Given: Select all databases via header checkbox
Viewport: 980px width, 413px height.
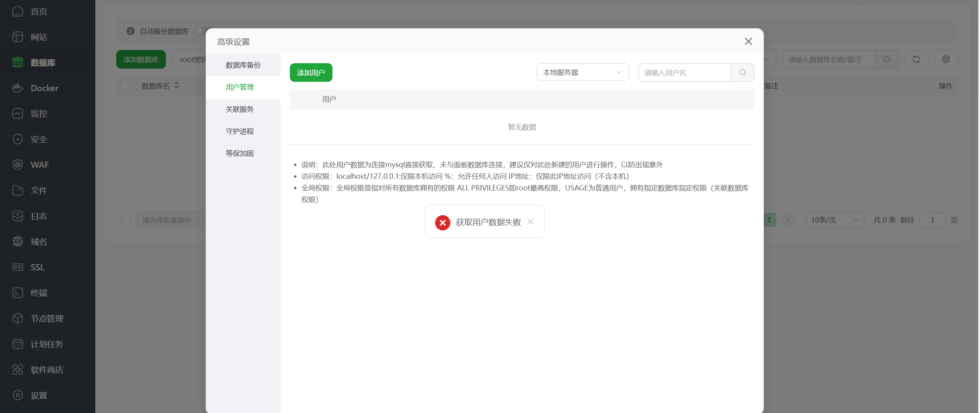Looking at the screenshot, I should click(126, 86).
